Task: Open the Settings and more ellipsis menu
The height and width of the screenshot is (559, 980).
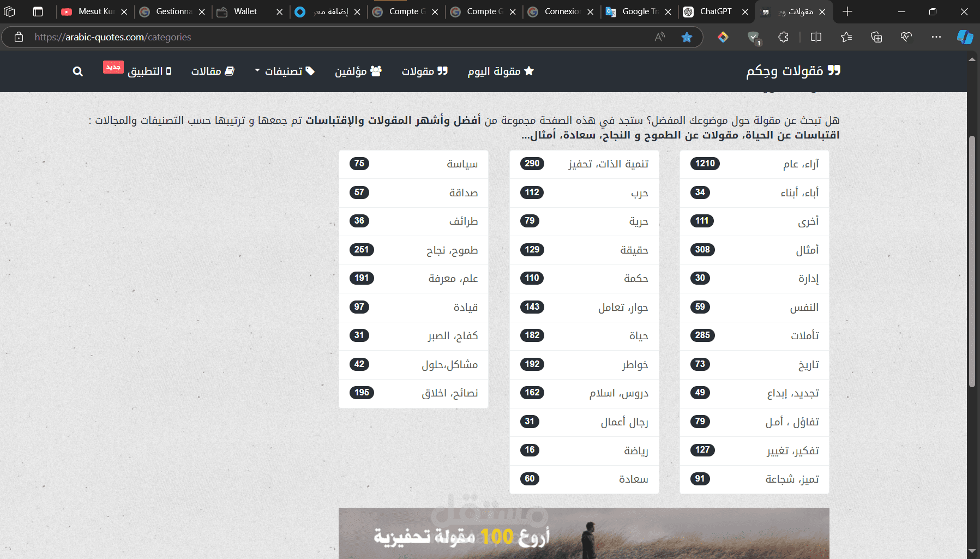Action: tap(936, 37)
